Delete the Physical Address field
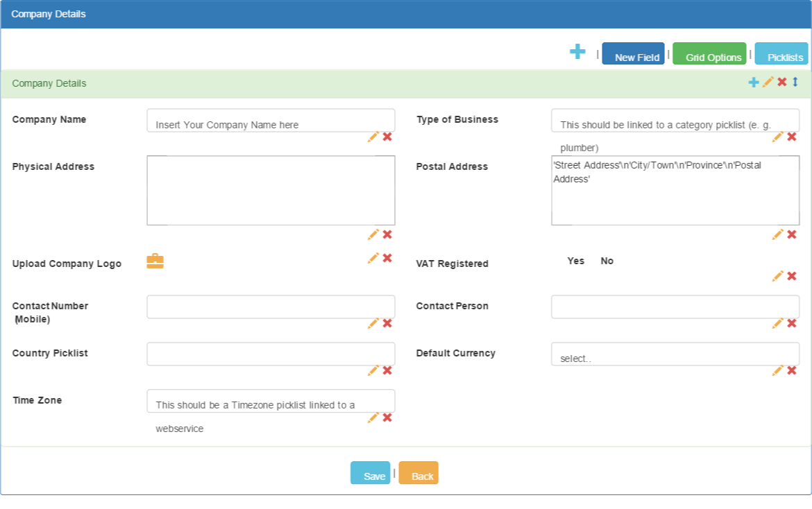Image resolution: width=812 pixels, height=509 pixels. [x=387, y=234]
